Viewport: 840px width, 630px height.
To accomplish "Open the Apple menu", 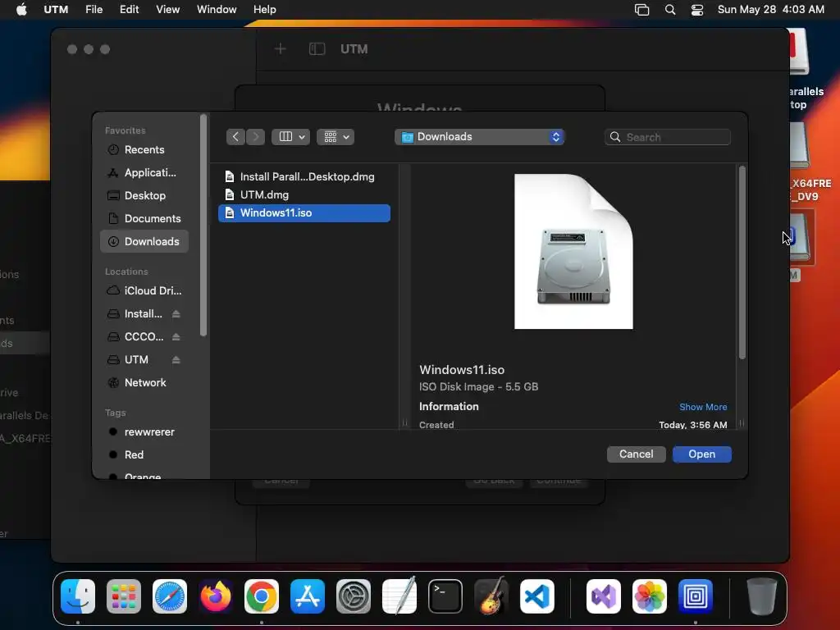I will point(21,10).
